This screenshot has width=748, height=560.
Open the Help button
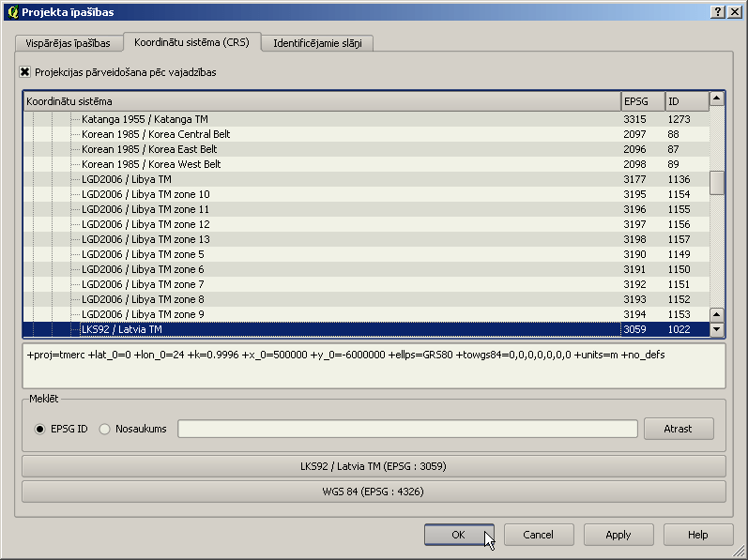point(698,535)
